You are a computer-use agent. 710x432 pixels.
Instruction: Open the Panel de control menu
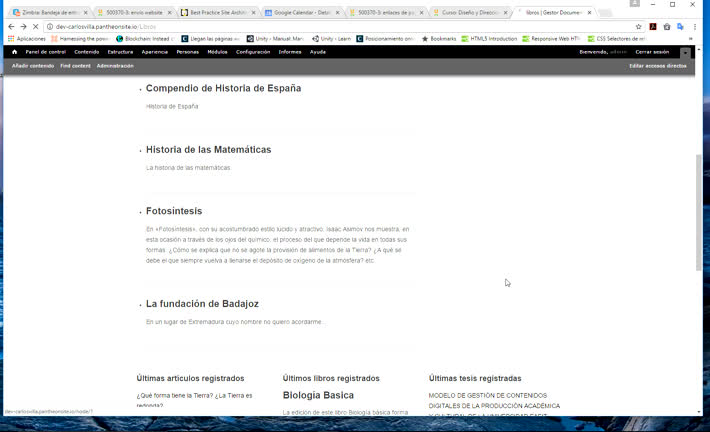point(46,52)
